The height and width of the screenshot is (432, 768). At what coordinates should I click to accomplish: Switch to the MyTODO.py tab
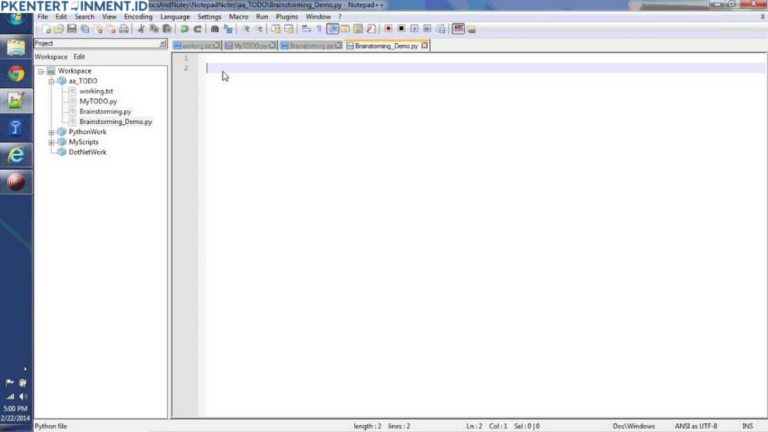tap(250, 46)
